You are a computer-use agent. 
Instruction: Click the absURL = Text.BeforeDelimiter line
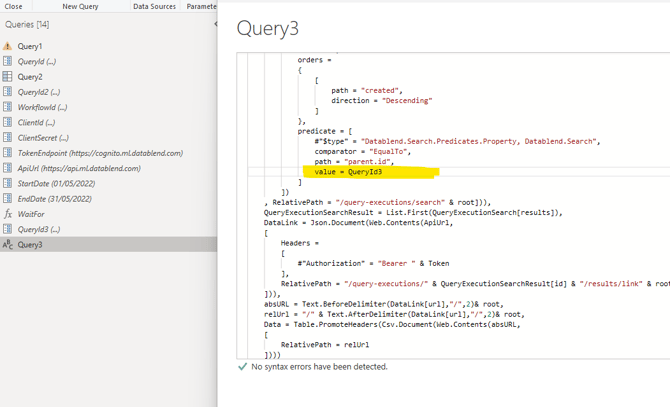[384, 304]
